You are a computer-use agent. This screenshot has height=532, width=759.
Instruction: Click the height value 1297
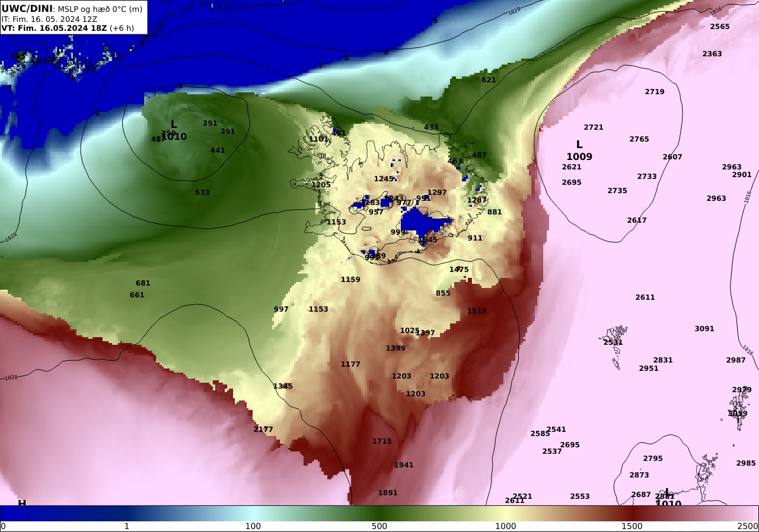tap(437, 193)
